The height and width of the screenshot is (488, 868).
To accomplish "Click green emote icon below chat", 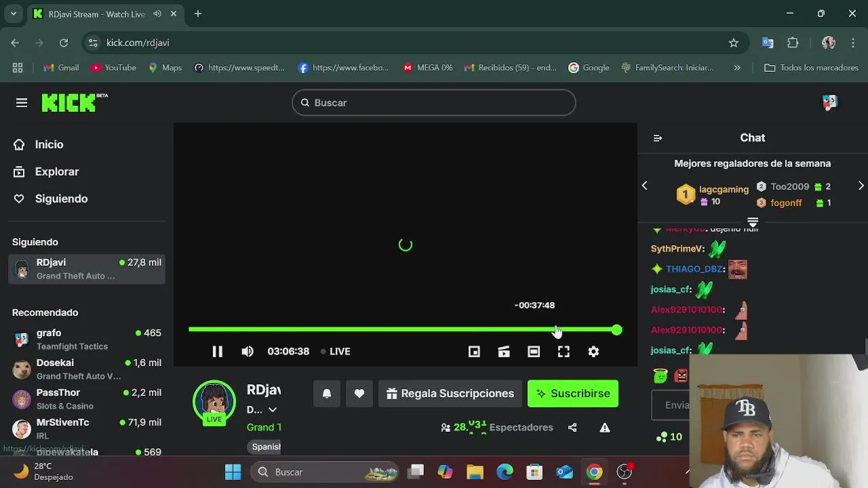I will coord(660,375).
